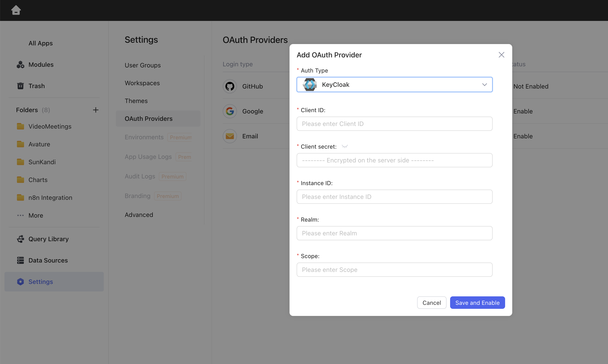
Task: Expand More folders in sidebar
Action: click(36, 215)
